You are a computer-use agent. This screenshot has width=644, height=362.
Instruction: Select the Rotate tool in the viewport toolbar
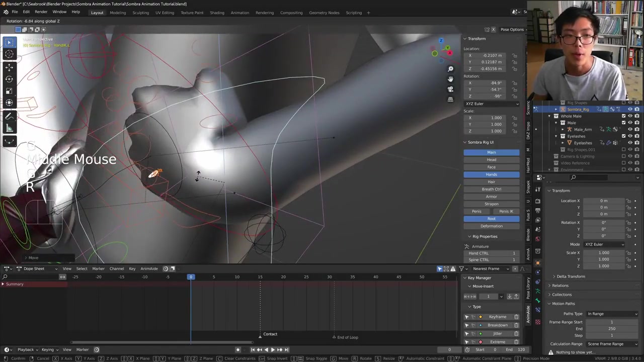9,79
